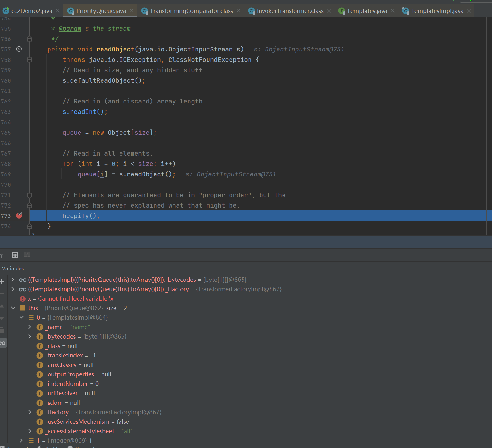The height and width of the screenshot is (448, 492).
Task: Collapse the javadoc fold marker at line 756
Action: coord(29,39)
